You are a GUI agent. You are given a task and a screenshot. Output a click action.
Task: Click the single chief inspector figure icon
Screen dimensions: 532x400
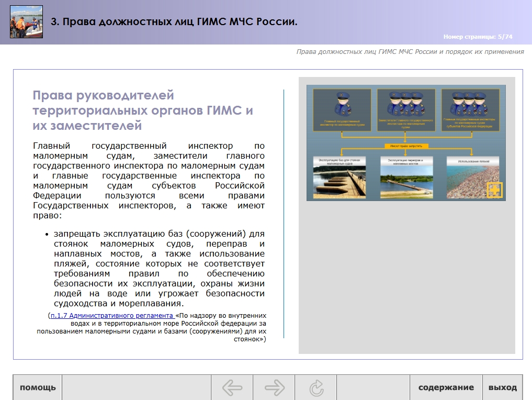click(342, 105)
